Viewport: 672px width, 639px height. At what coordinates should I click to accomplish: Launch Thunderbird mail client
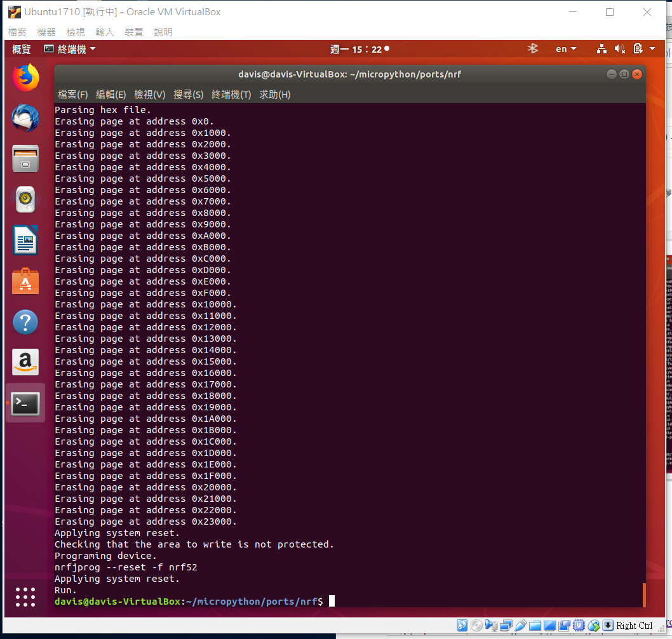(25, 118)
